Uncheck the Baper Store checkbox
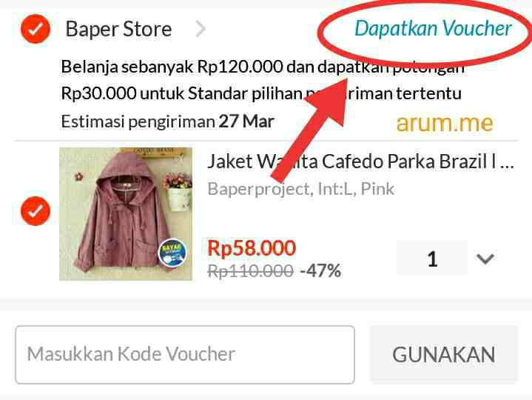532x400 pixels. click(x=36, y=29)
